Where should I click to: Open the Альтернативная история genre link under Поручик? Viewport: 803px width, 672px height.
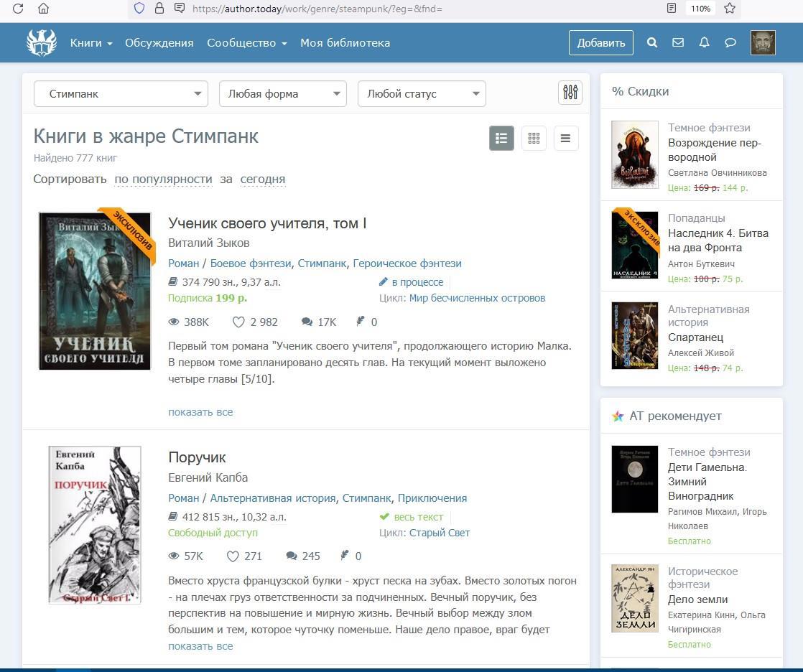273,498
